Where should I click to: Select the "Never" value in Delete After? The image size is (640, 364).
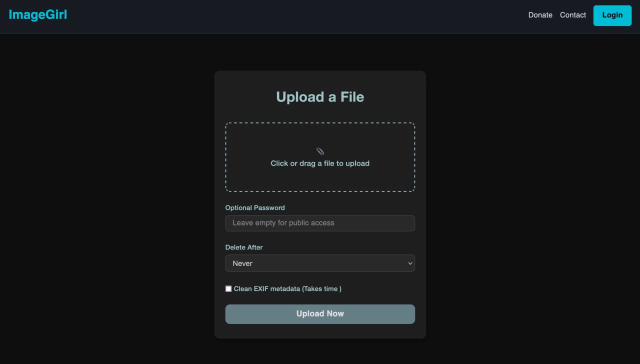pyautogui.click(x=242, y=263)
